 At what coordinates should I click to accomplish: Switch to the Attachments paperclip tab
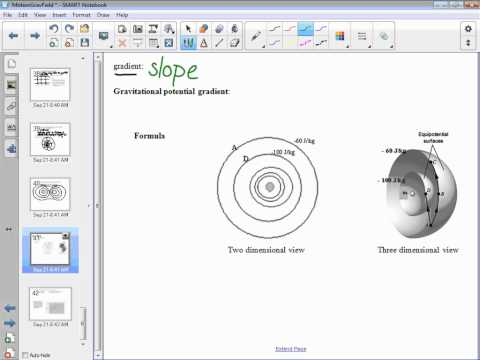pyautogui.click(x=11, y=106)
